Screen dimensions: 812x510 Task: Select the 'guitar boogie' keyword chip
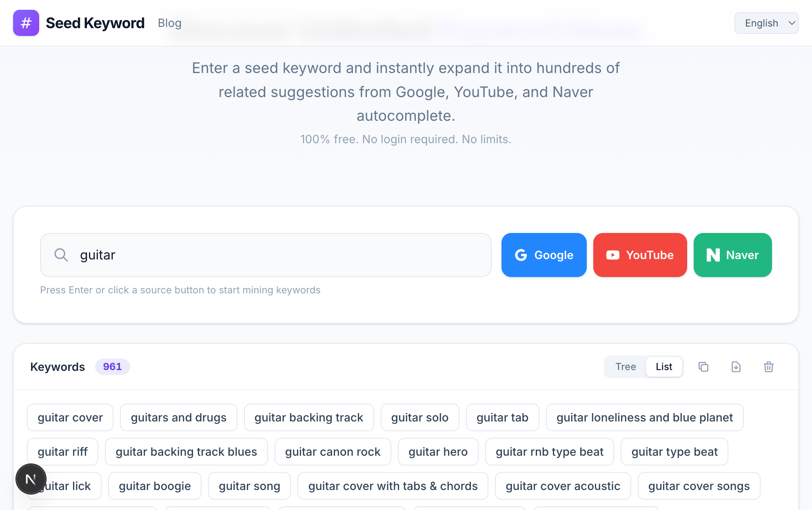coord(155,486)
